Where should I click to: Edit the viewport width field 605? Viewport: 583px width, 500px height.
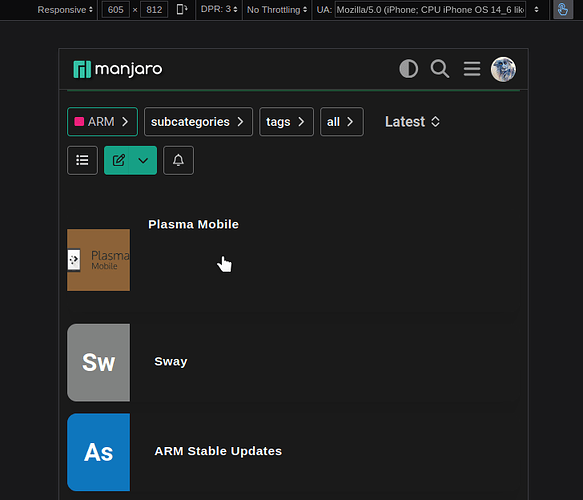116,10
